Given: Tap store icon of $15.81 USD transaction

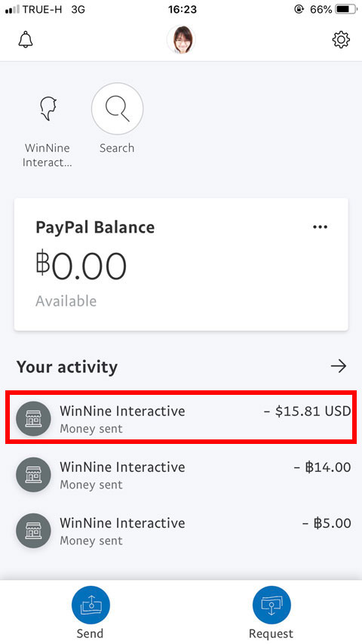Looking at the screenshot, I should click(33, 419).
